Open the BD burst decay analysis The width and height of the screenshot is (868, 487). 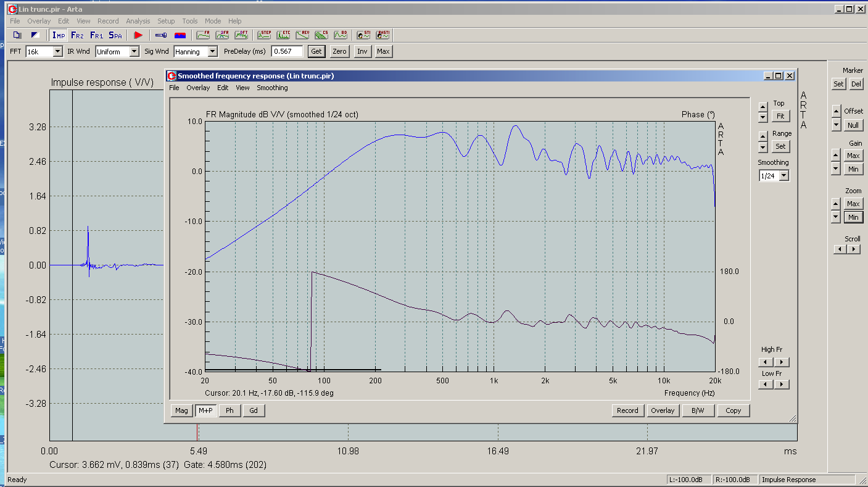click(341, 35)
